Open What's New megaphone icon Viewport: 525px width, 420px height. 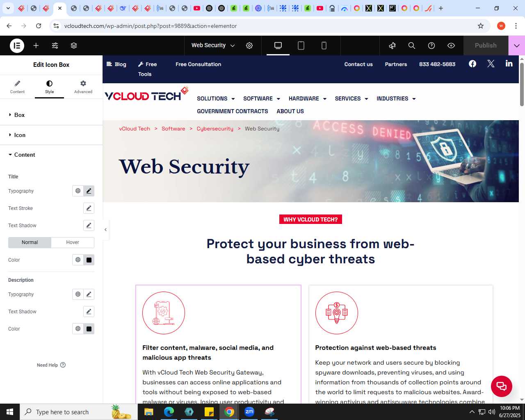(x=392, y=46)
